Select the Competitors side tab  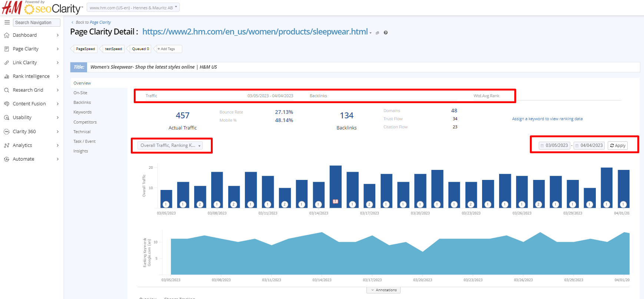tap(85, 122)
